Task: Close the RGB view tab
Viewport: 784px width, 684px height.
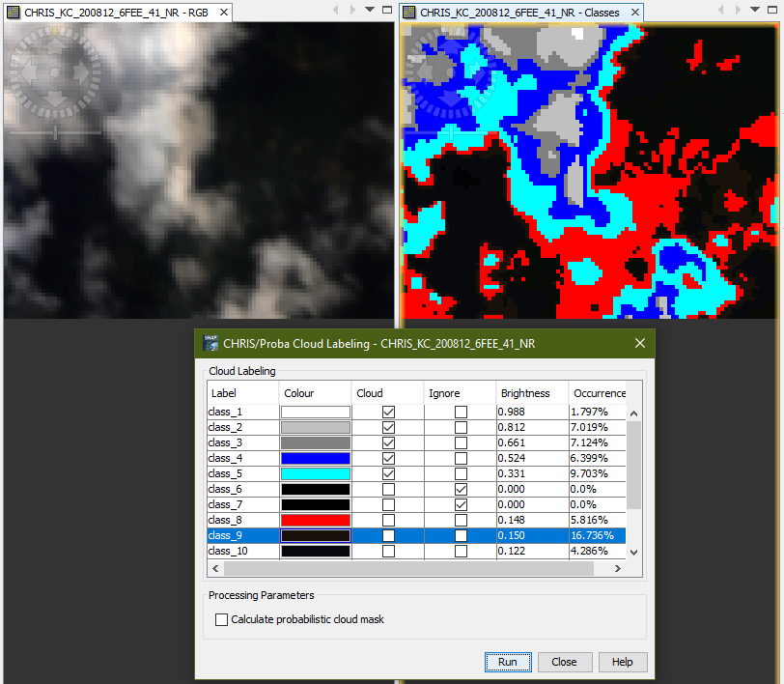Action: pyautogui.click(x=224, y=12)
